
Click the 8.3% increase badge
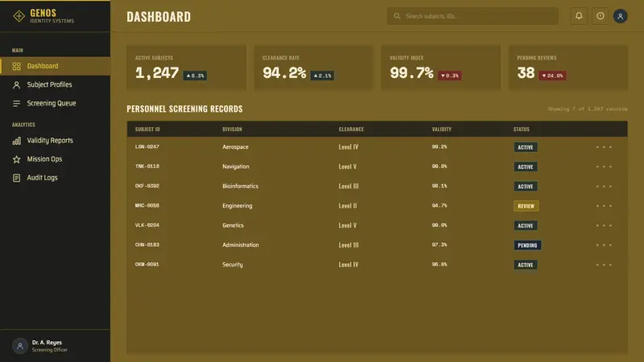(x=195, y=76)
